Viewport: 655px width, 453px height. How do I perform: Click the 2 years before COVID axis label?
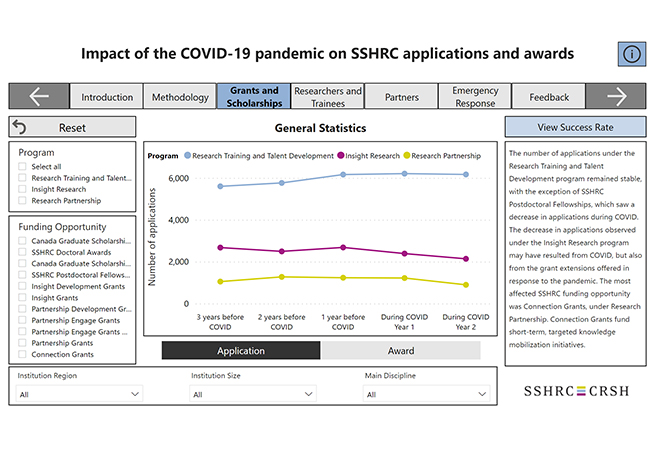tap(282, 322)
